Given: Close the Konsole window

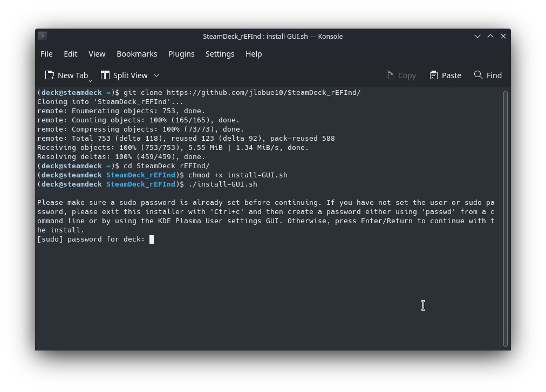Looking at the screenshot, I should (x=503, y=36).
